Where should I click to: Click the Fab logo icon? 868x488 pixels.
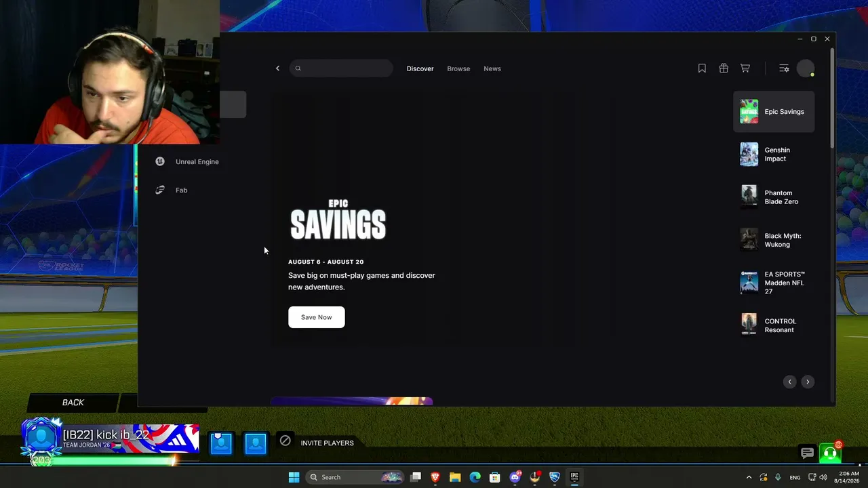[x=160, y=190]
